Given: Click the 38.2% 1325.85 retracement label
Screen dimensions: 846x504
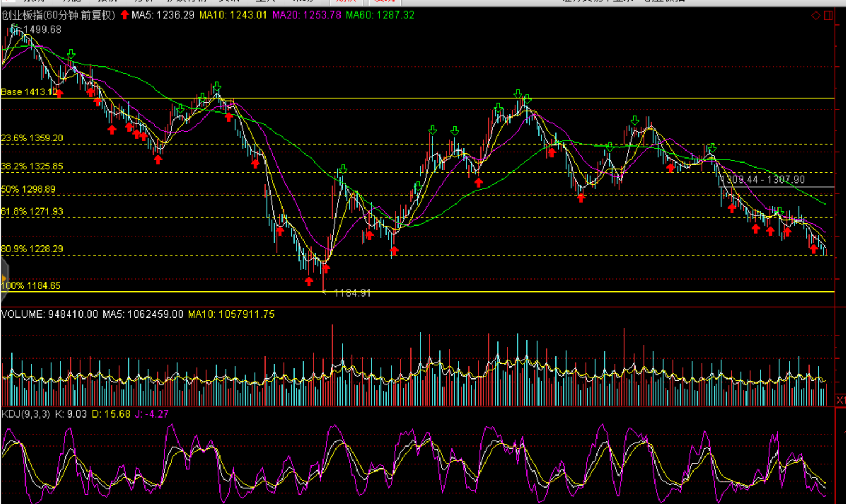Looking at the screenshot, I should [32, 166].
